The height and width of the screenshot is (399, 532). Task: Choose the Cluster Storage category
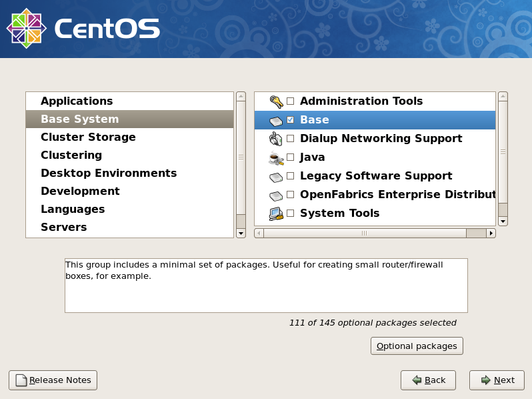point(129,137)
